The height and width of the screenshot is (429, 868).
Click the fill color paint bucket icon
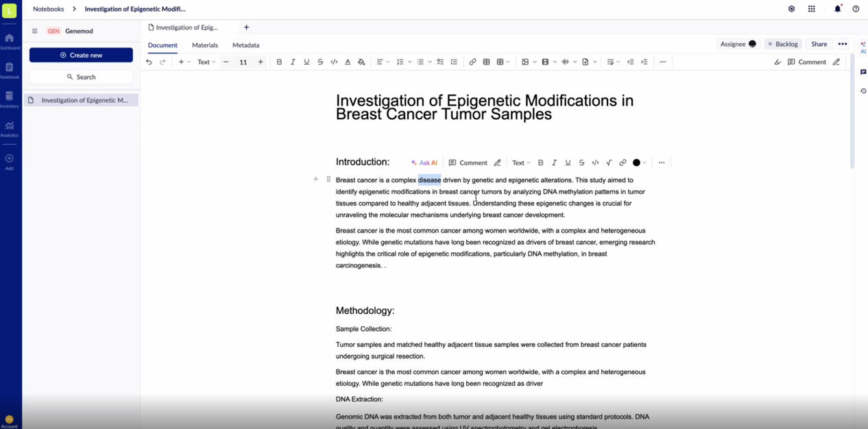361,62
